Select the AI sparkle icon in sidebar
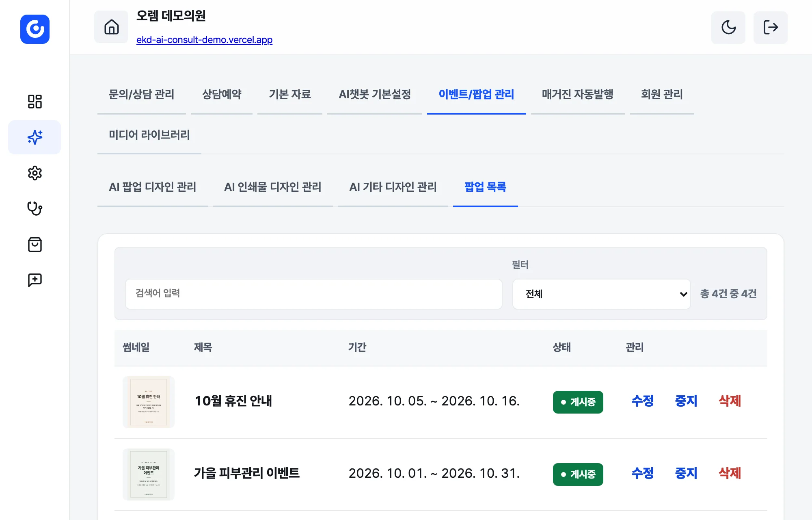Image resolution: width=812 pixels, height=520 pixels. coord(35,137)
